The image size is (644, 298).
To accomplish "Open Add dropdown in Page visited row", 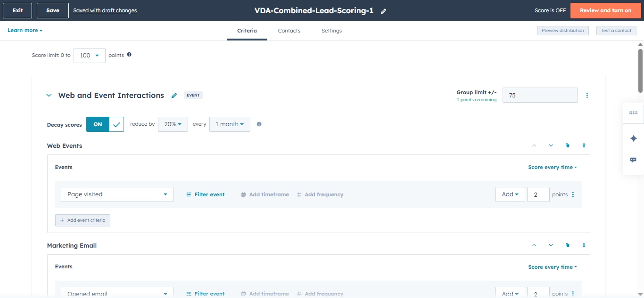I will pos(510,194).
